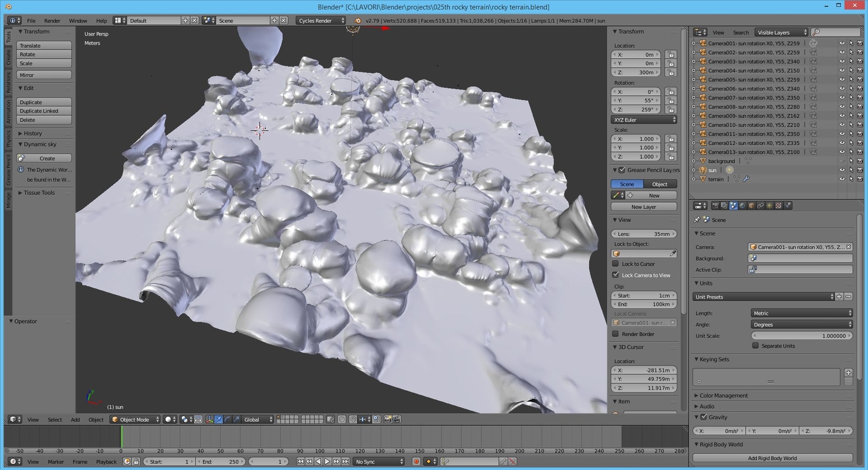
Task: Click the Record auto-keyframing button
Action: [417, 462]
